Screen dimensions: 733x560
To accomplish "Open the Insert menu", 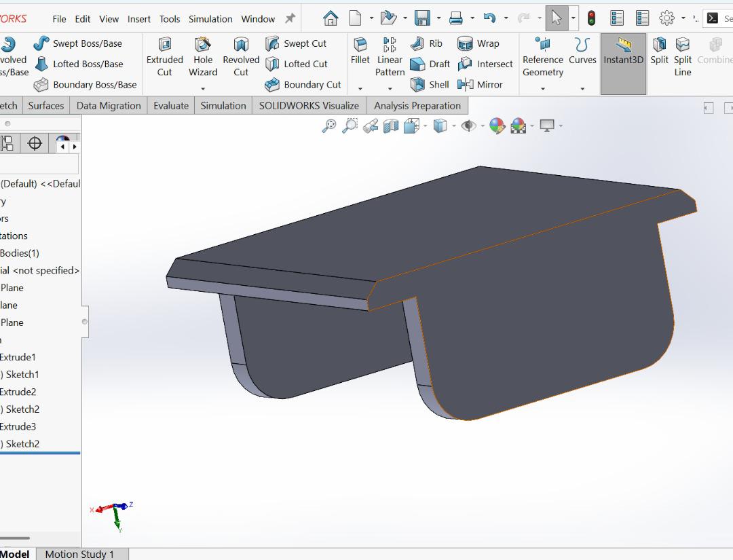I will [x=139, y=19].
